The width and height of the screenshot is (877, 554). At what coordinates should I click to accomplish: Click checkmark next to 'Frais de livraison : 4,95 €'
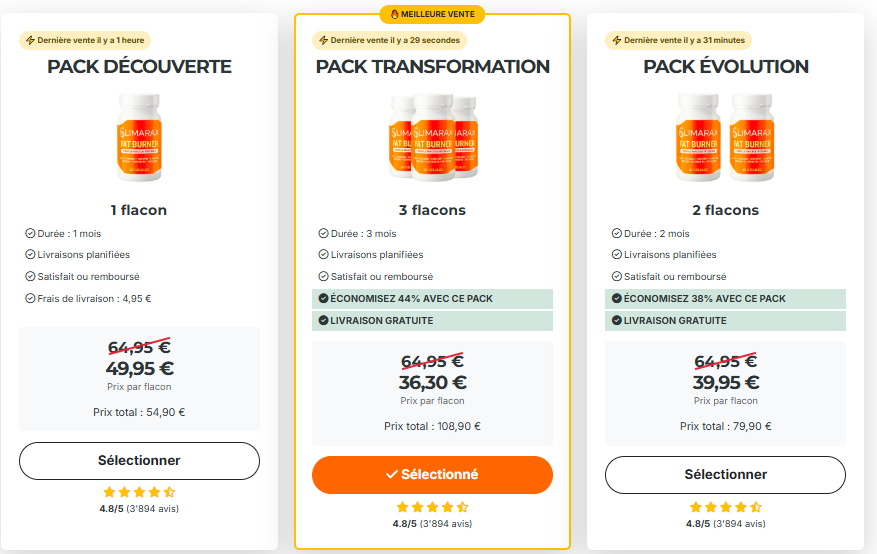(30, 298)
